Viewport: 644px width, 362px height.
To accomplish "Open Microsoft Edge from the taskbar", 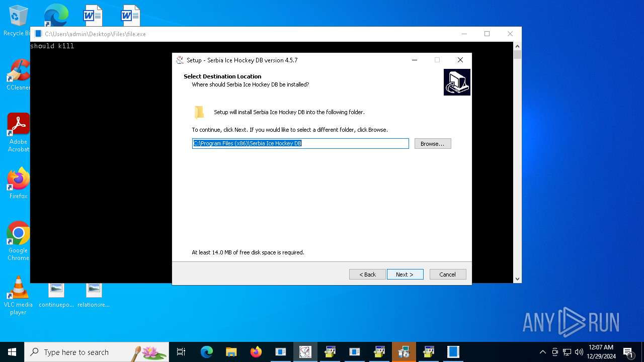I will pyautogui.click(x=207, y=352).
